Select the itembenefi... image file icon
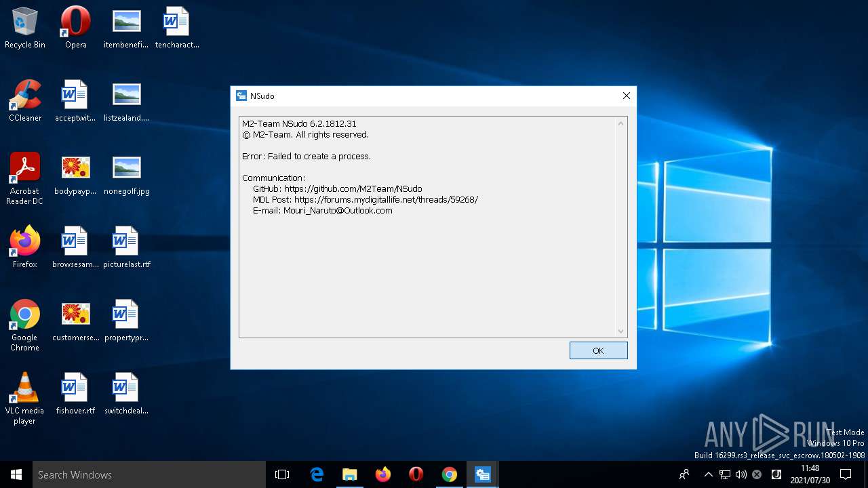 pyautogui.click(x=126, y=28)
